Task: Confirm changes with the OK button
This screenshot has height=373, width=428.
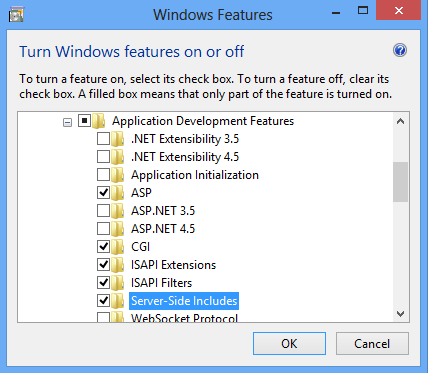Action: coord(289,343)
